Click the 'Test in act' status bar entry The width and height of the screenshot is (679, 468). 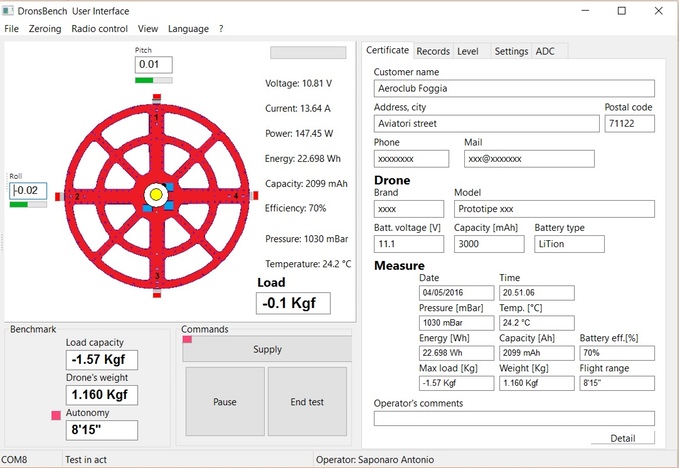(86, 459)
